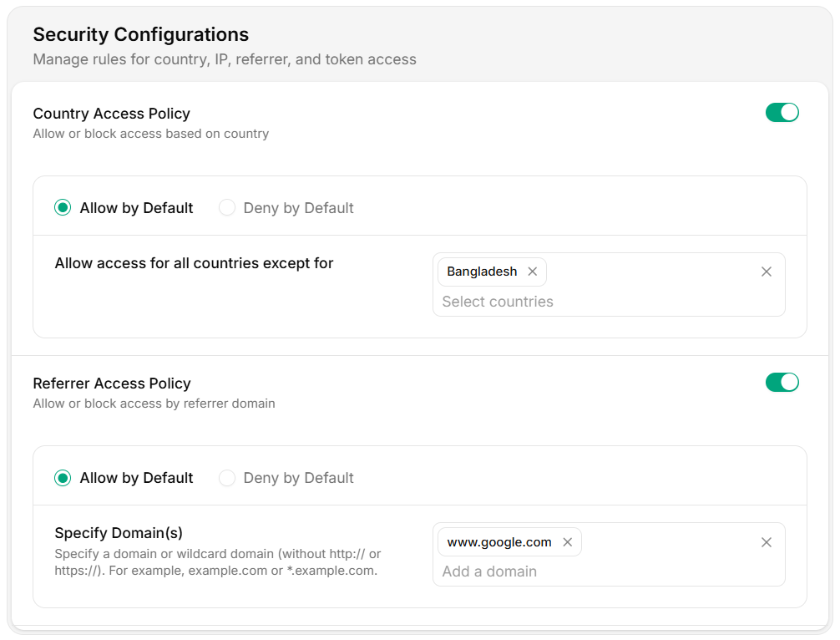Remove www.google.com from specified domains

pos(567,542)
